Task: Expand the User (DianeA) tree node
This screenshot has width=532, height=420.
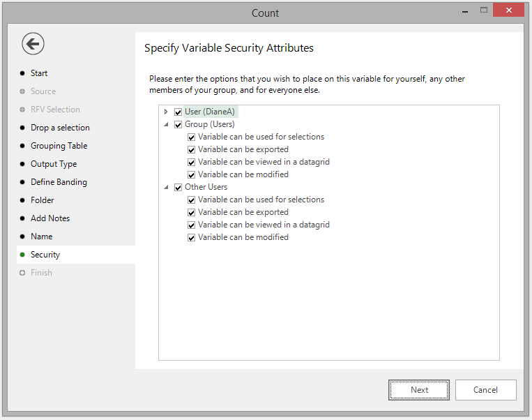Action: click(x=166, y=112)
